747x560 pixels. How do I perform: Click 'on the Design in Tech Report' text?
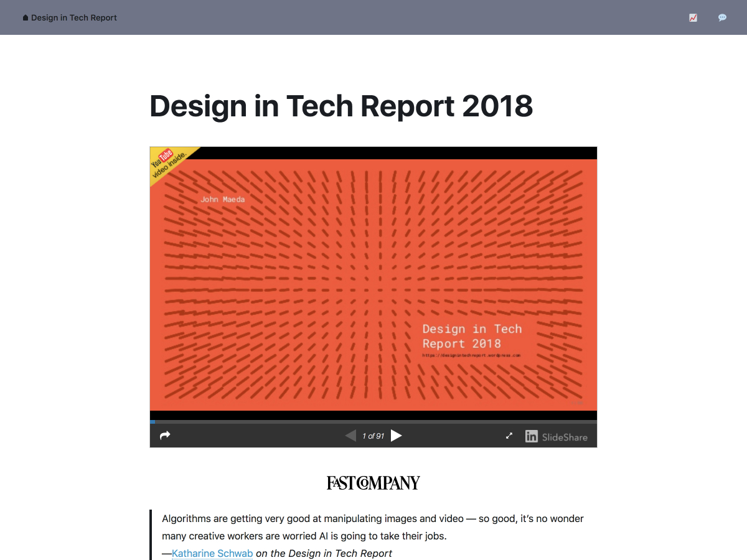click(x=324, y=553)
